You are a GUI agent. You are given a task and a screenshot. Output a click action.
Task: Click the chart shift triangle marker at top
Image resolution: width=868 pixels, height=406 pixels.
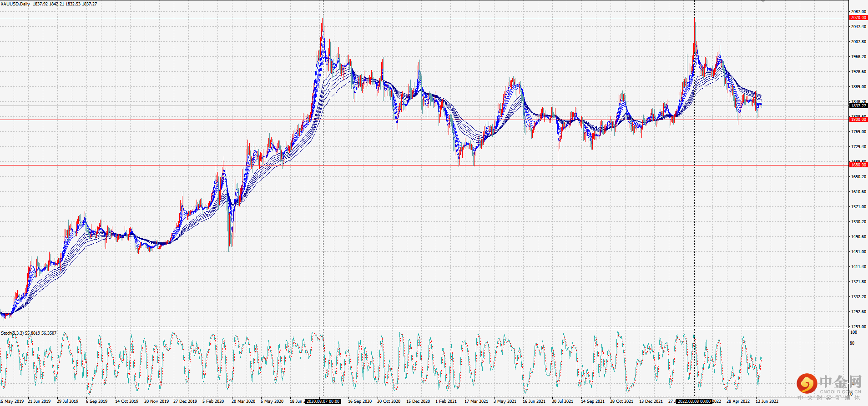pos(763,2)
